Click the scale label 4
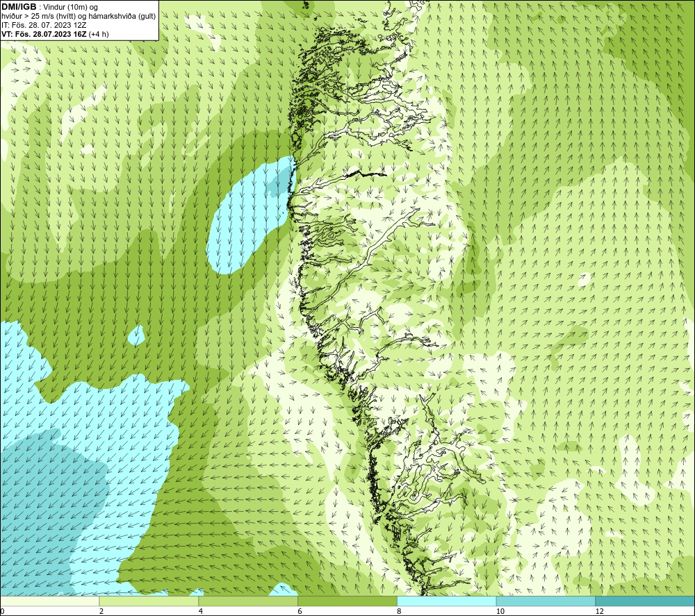Screen dimensions: 695x616 (x=201, y=611)
